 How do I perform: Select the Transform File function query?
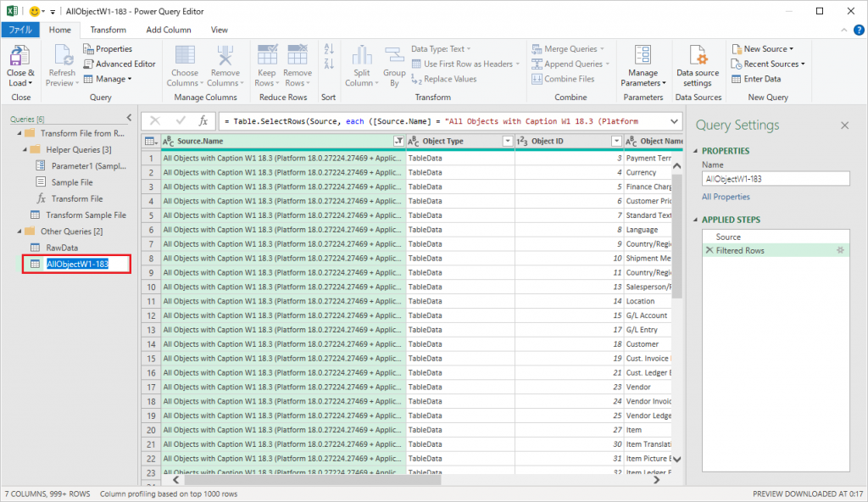click(x=77, y=198)
